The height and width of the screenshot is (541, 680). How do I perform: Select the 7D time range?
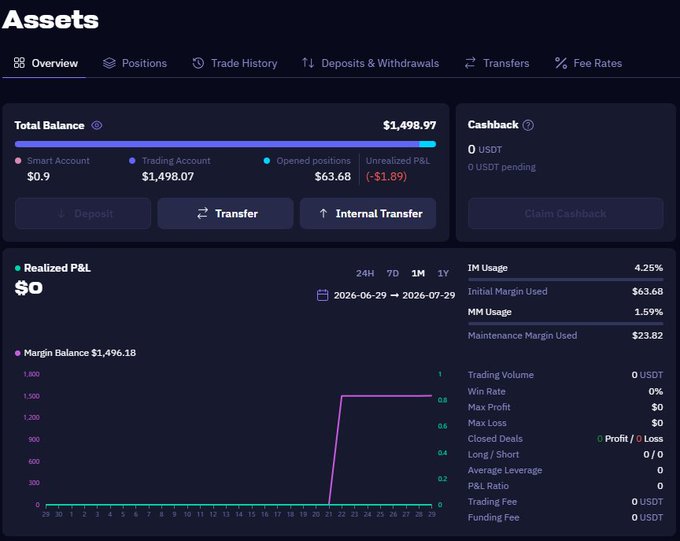click(392, 273)
